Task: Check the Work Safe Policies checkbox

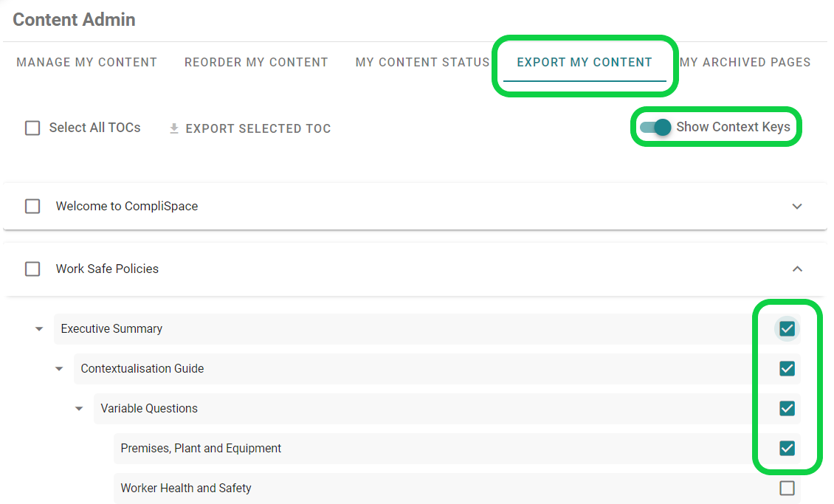Action: (x=32, y=269)
